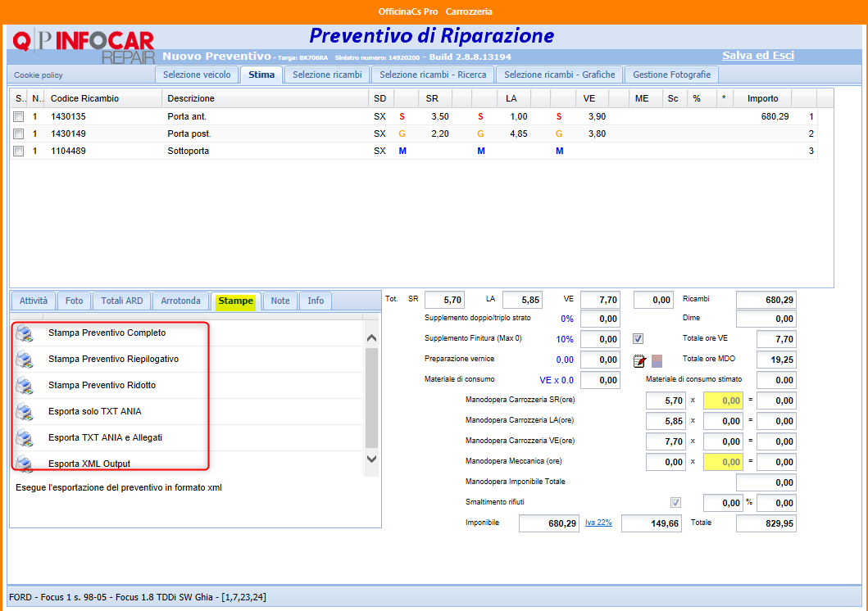Open the Info sub-tab
Screen dimensions: 868x611
(x=316, y=301)
